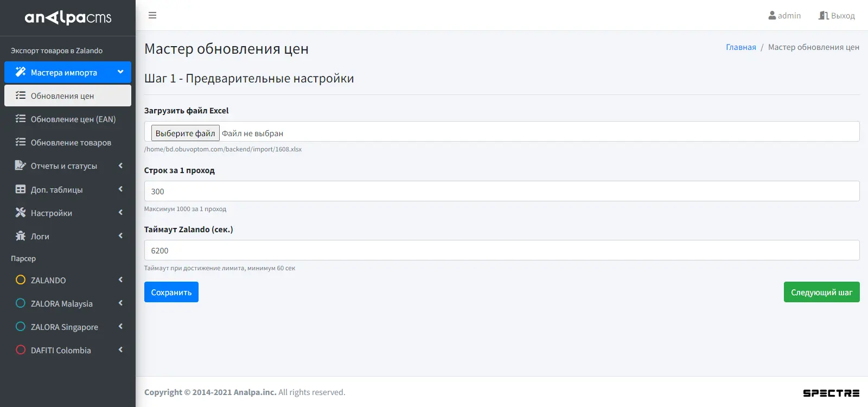Click the Доп. таблицы table icon
The width and height of the screenshot is (868, 407).
click(21, 189)
